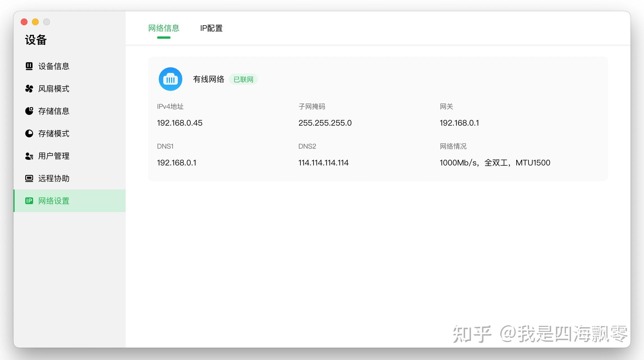Open the 设备信息 settings page

point(53,66)
